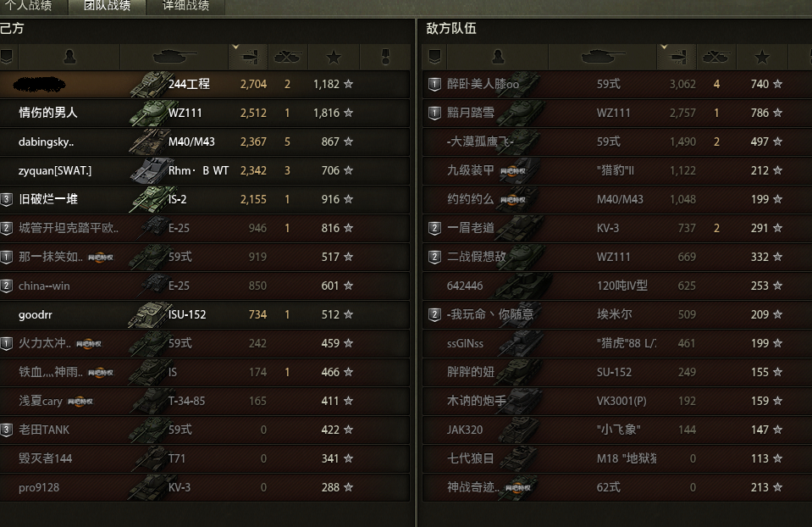The height and width of the screenshot is (527, 812).
Task: Switch to the 详细战绩 tab
Action: click(x=186, y=6)
